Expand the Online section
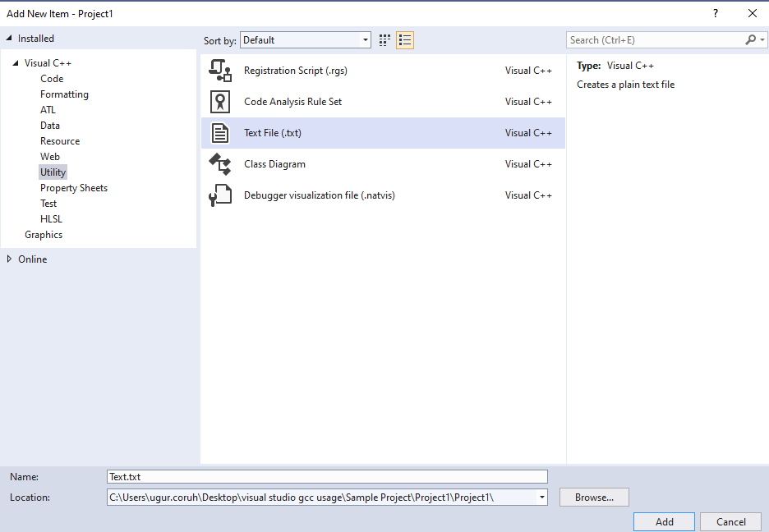This screenshot has width=769, height=532. [9, 259]
